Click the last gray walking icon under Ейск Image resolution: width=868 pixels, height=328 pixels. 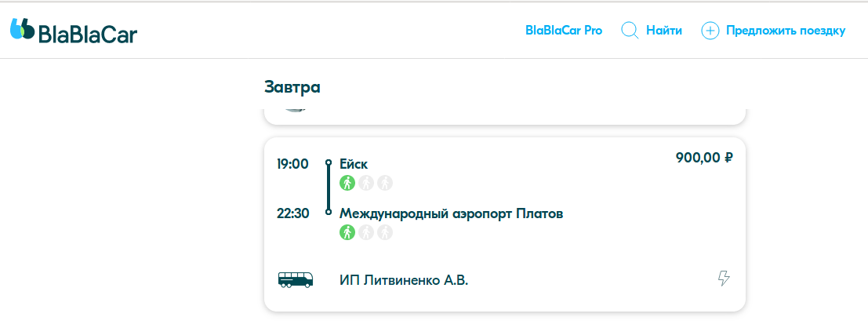(384, 183)
